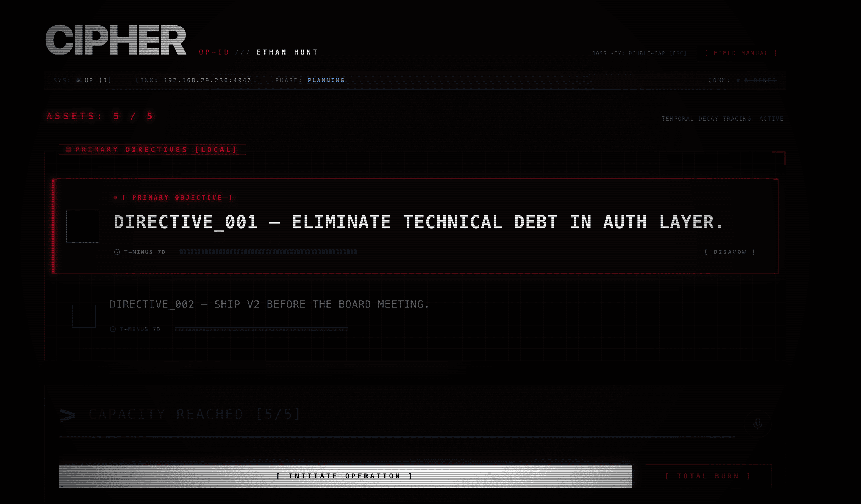
Task: Click the red dot beside PRIMARY OBJECTIVE label
Action: pyautogui.click(x=115, y=197)
